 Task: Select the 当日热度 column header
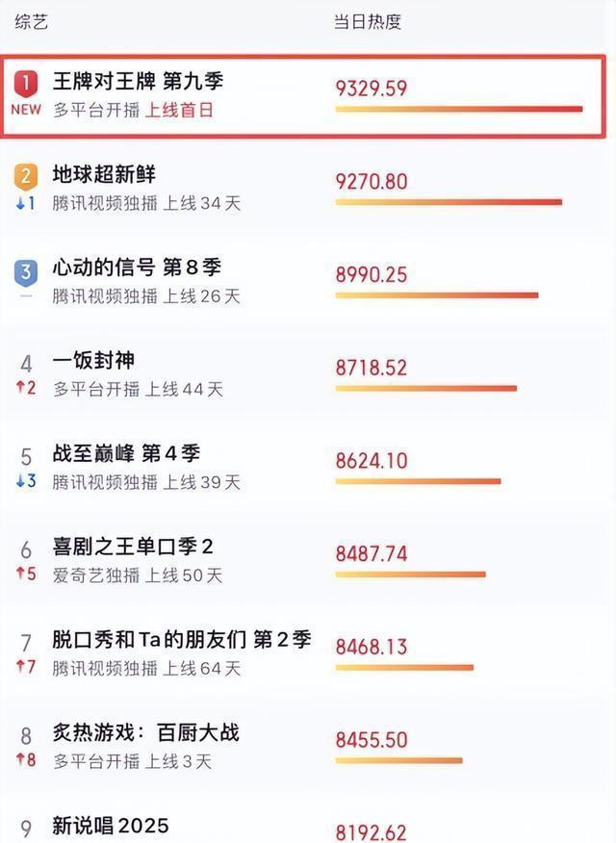(x=368, y=21)
